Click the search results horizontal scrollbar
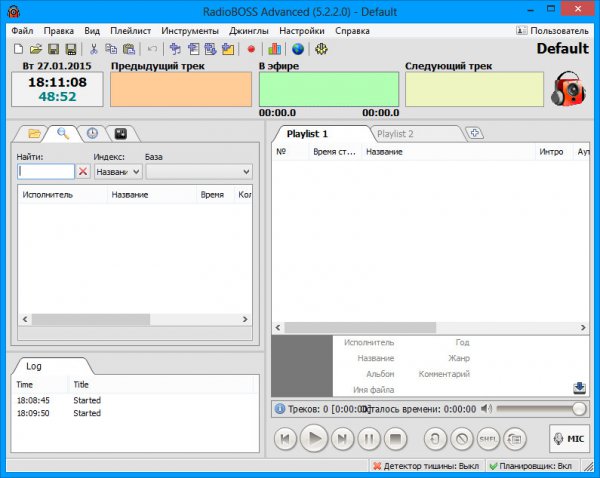Image resolution: width=600 pixels, height=478 pixels. pyautogui.click(x=135, y=319)
